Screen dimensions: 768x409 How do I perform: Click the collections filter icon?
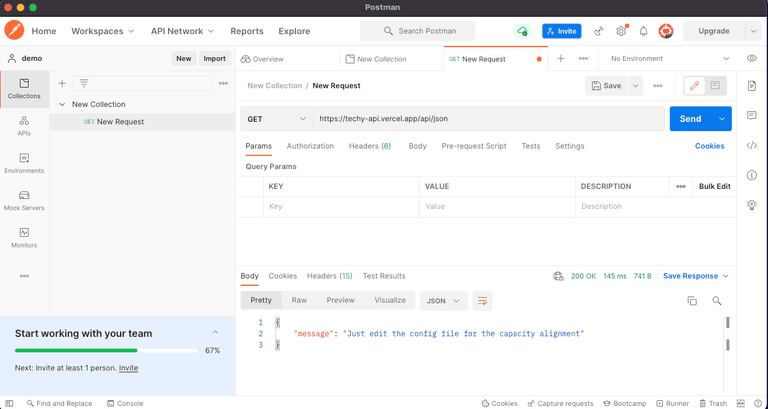84,83
